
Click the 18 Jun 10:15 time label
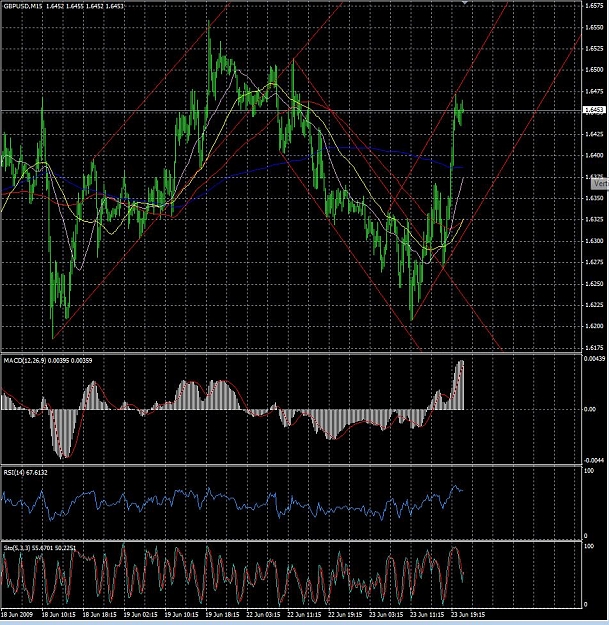coord(59,615)
